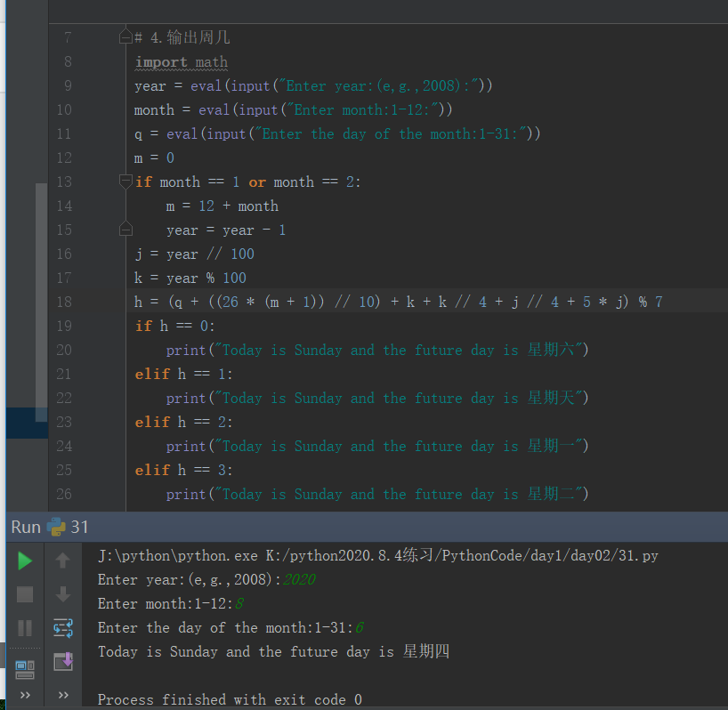Click line number 18 in the gutter
This screenshot has width=728, height=710.
click(x=63, y=301)
